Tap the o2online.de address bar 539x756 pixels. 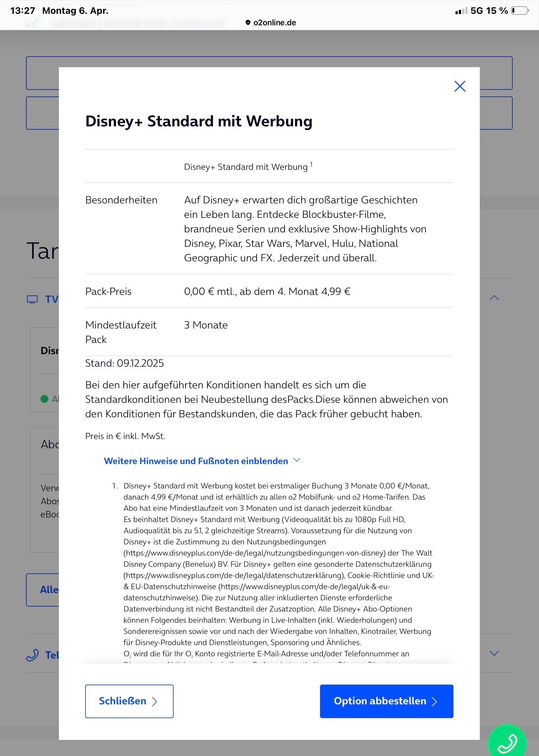click(271, 23)
